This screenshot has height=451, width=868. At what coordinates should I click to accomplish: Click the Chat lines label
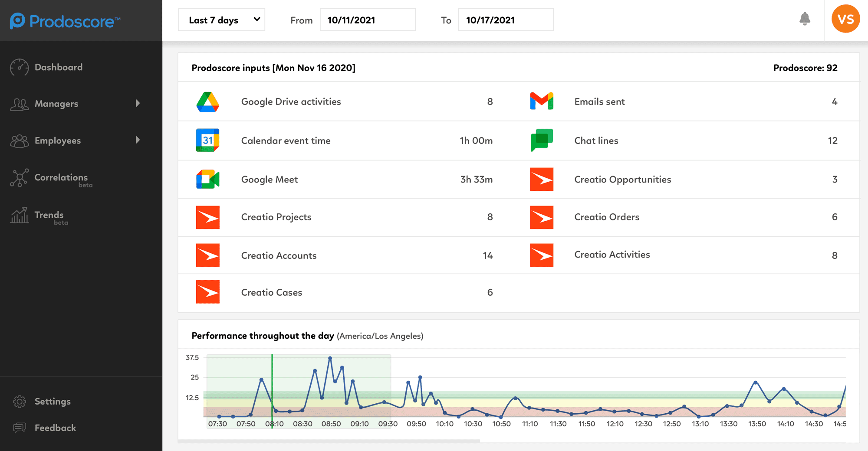pyautogui.click(x=596, y=141)
